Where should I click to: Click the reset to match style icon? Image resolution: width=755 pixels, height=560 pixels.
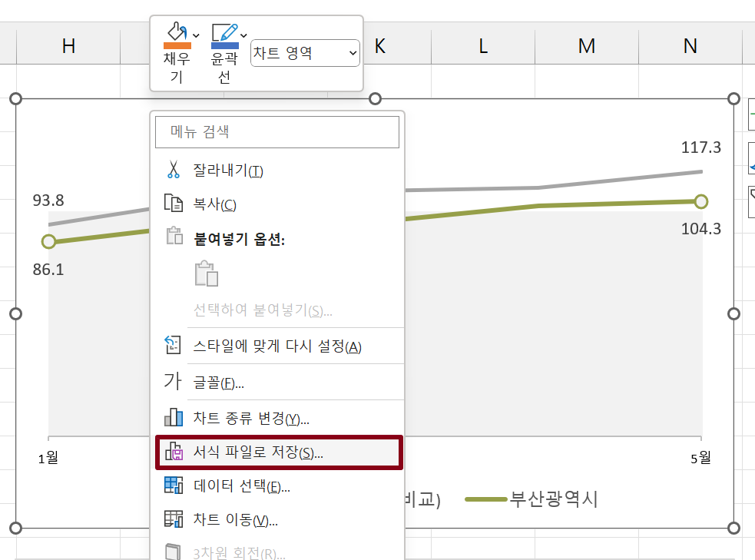(x=173, y=345)
